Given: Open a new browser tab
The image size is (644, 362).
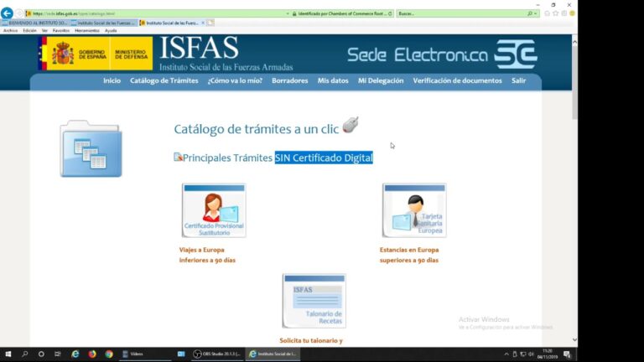Looking at the screenshot, I should (x=210, y=23).
